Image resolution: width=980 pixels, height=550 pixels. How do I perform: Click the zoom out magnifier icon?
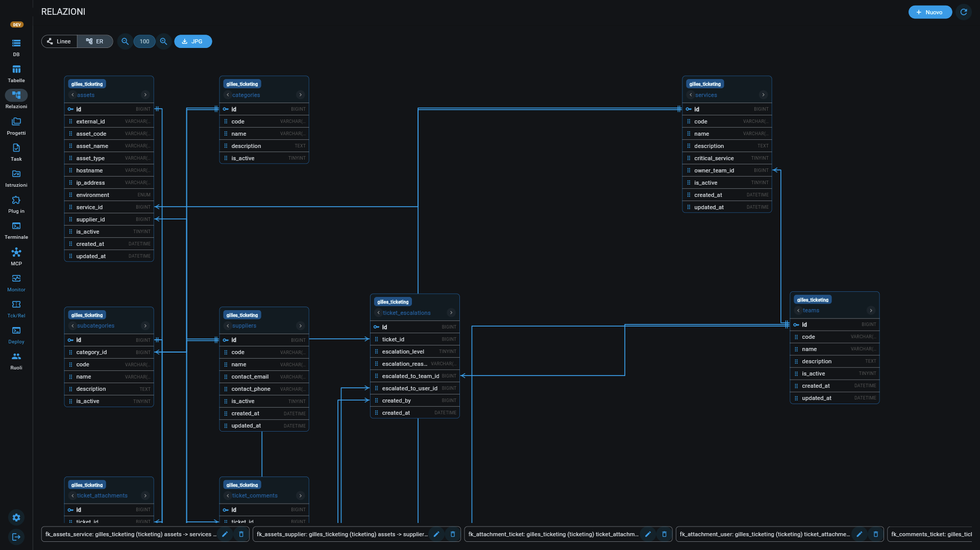click(125, 41)
